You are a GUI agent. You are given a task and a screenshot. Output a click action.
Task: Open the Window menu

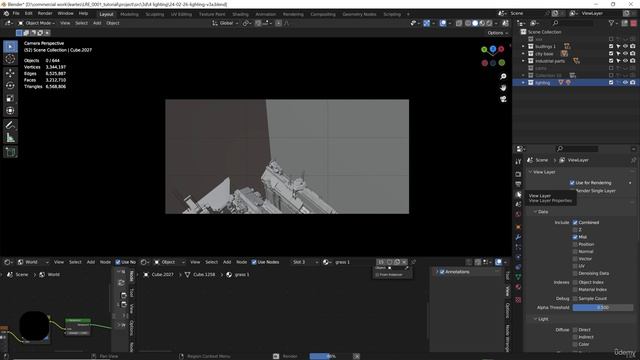click(x=65, y=13)
